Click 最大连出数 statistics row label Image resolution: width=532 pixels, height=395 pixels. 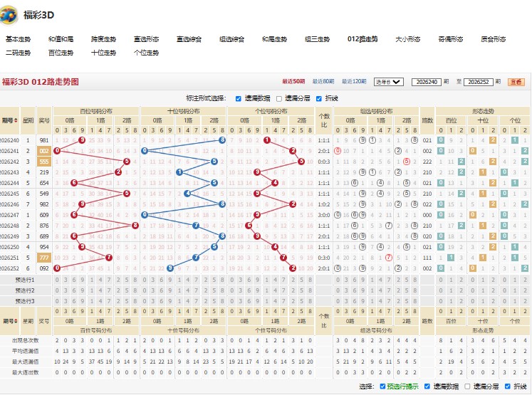(26, 372)
